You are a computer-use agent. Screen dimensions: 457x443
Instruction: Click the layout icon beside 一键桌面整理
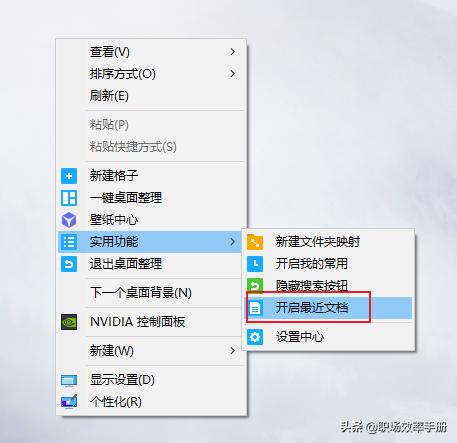coord(69,198)
